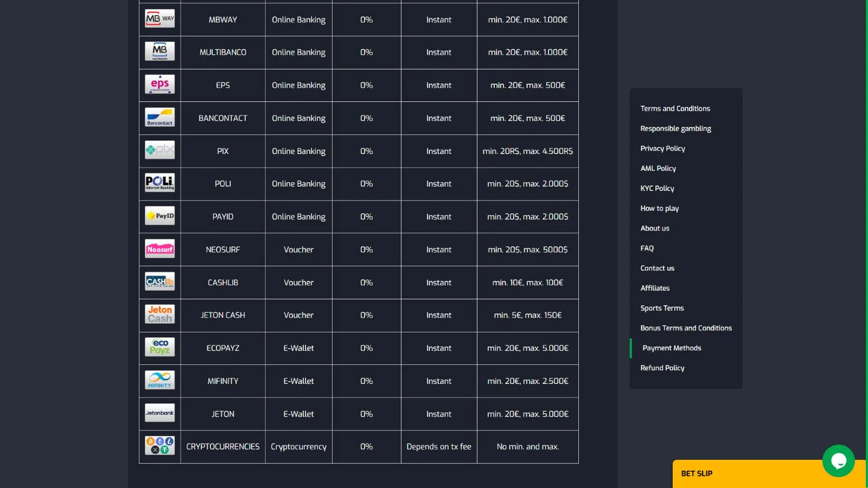Click the PIX payment logo
Image resolution: width=868 pixels, height=488 pixels.
pyautogui.click(x=159, y=150)
